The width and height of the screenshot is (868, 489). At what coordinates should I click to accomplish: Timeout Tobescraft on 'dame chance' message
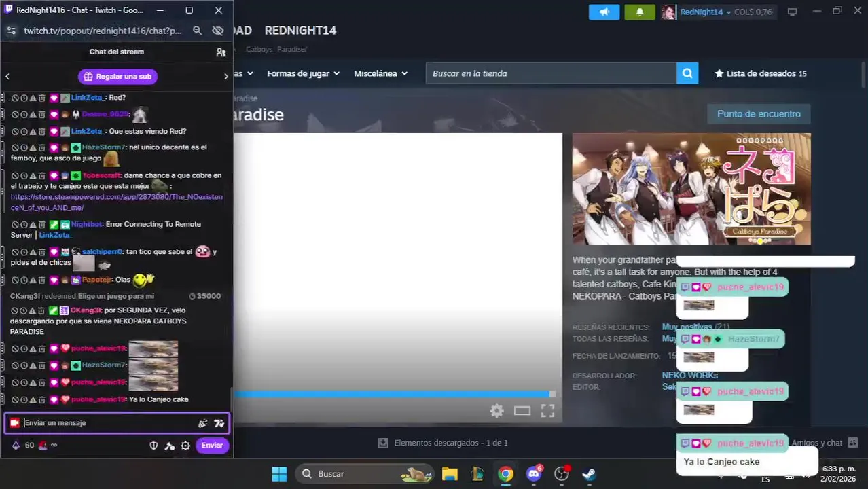click(x=24, y=176)
